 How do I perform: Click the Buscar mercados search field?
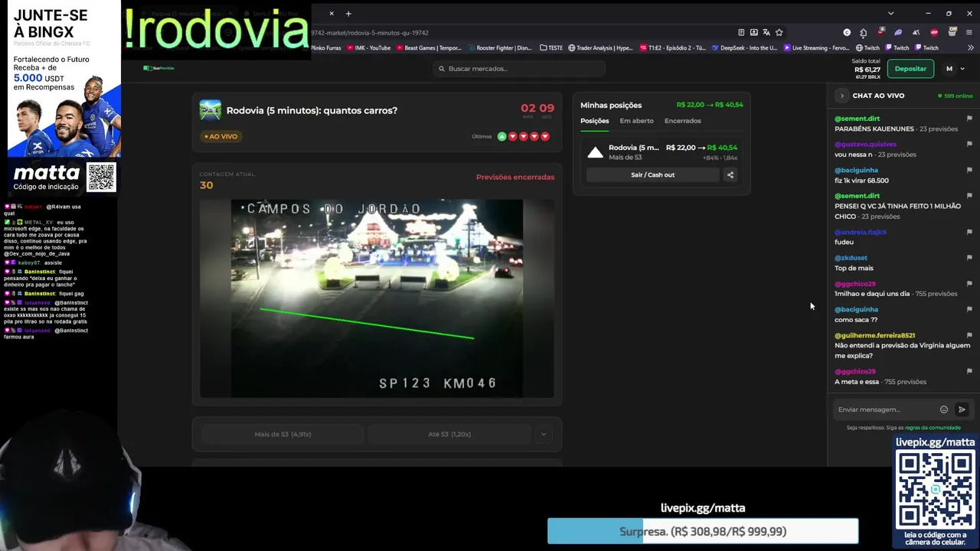519,69
